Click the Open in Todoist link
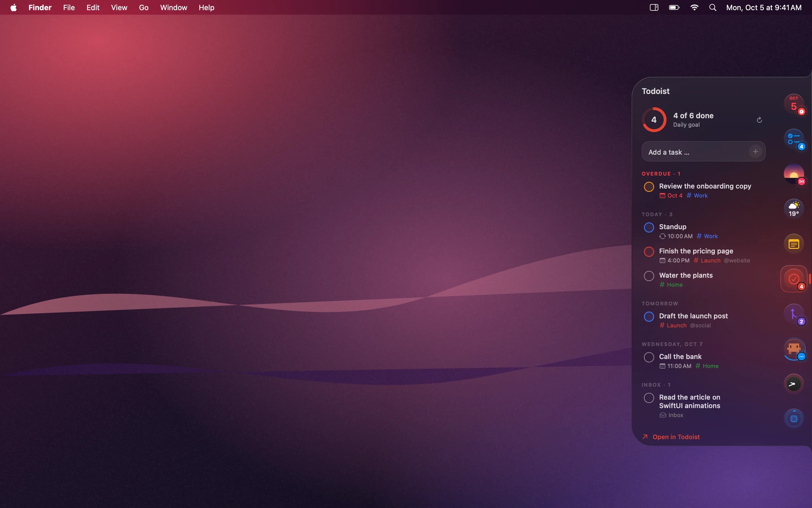The height and width of the screenshot is (508, 812). tap(671, 437)
